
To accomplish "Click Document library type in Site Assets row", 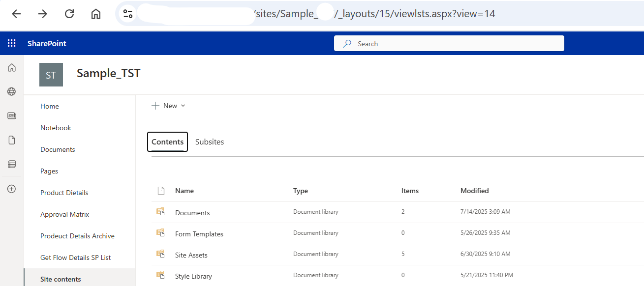I will coord(316,254).
